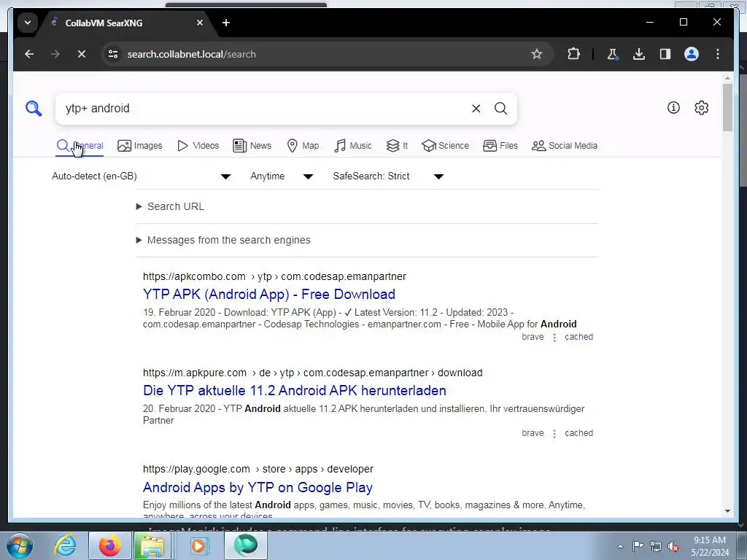
Task: Open the Chrome profile avatar
Action: tap(692, 54)
